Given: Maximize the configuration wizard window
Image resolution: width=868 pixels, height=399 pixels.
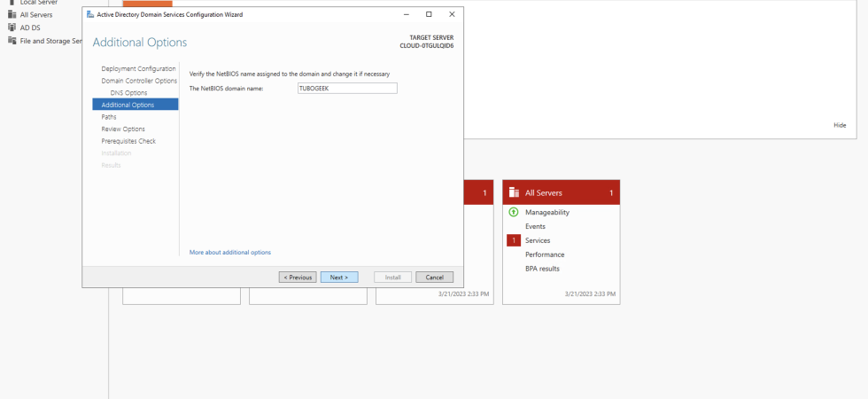Looking at the screenshot, I should 429,14.
